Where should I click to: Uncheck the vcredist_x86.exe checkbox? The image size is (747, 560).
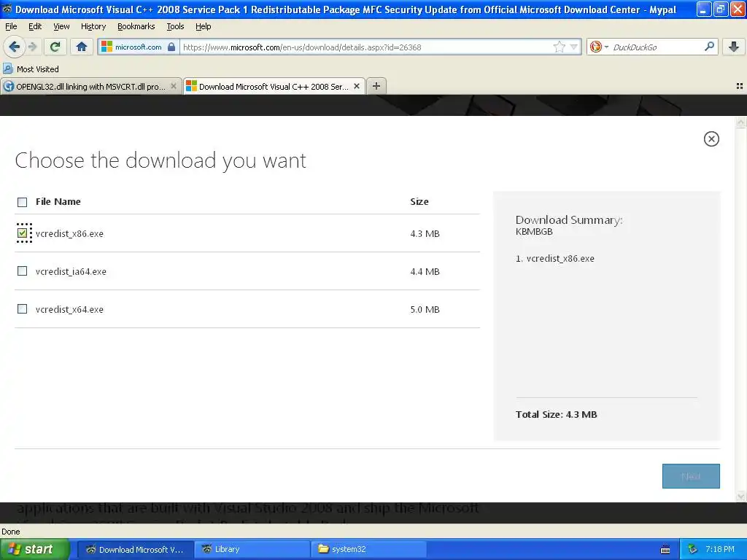coord(22,233)
